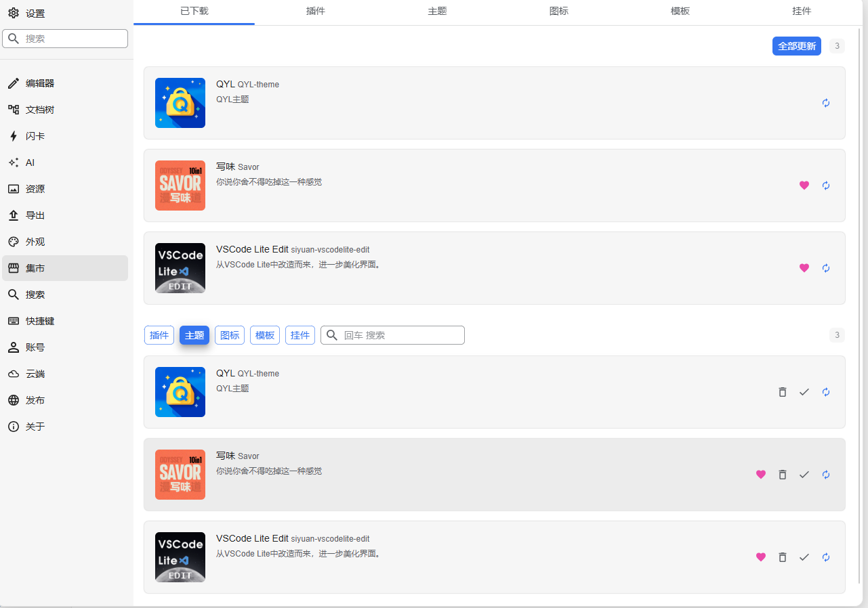868x608 pixels.
Task: Focus the settings 搜索 box under 设置
Action: pos(65,39)
